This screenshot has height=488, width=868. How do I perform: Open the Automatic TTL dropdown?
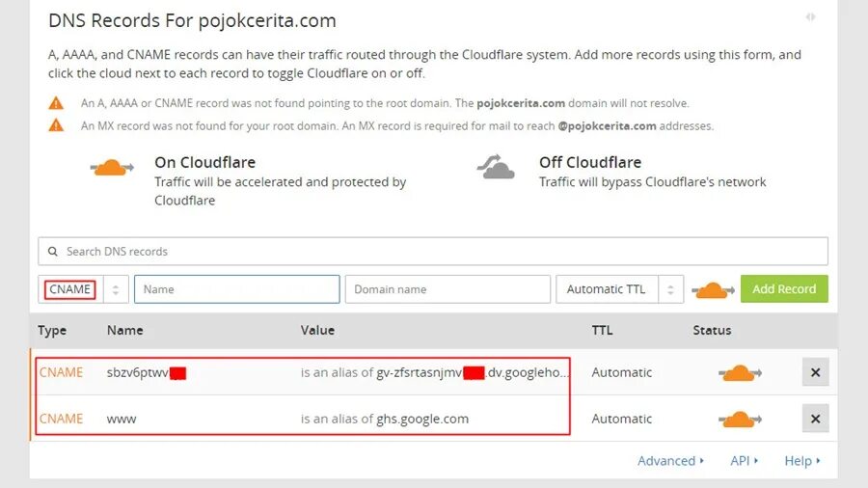pos(619,289)
